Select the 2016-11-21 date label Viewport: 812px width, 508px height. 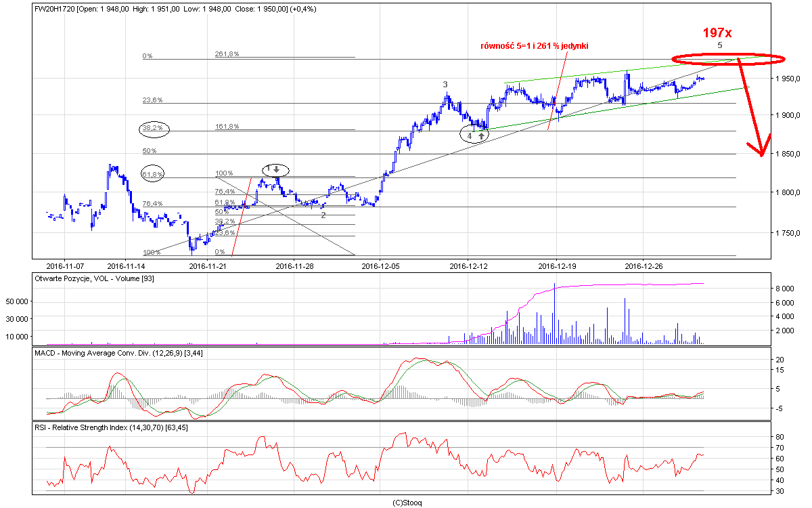[x=206, y=266]
